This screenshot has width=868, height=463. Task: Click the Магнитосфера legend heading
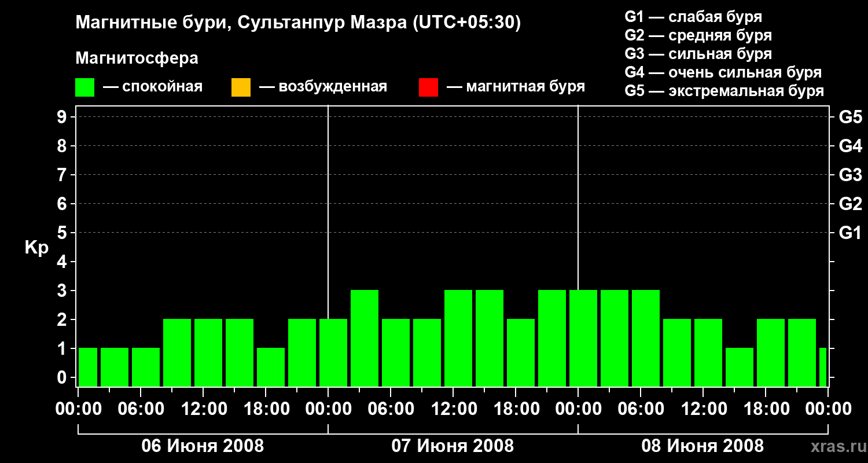(x=137, y=58)
